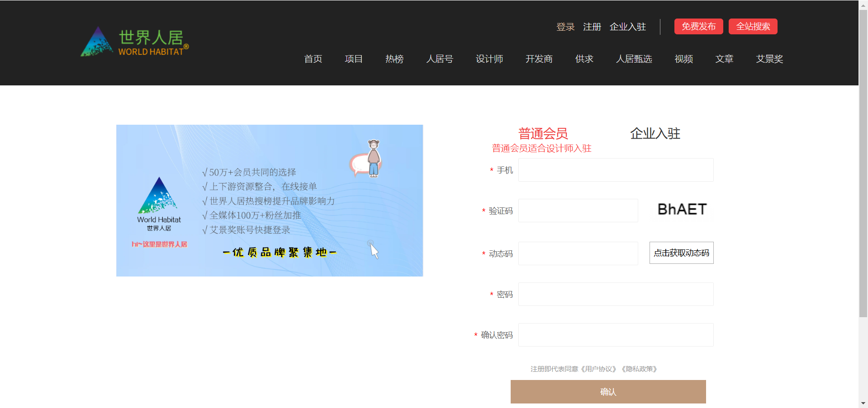Focus the 确认密码 input field
This screenshot has height=408, width=868.
tap(616, 335)
